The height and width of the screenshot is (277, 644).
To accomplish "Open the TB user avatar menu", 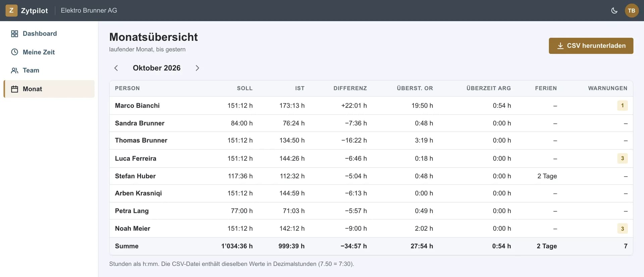I will (632, 10).
